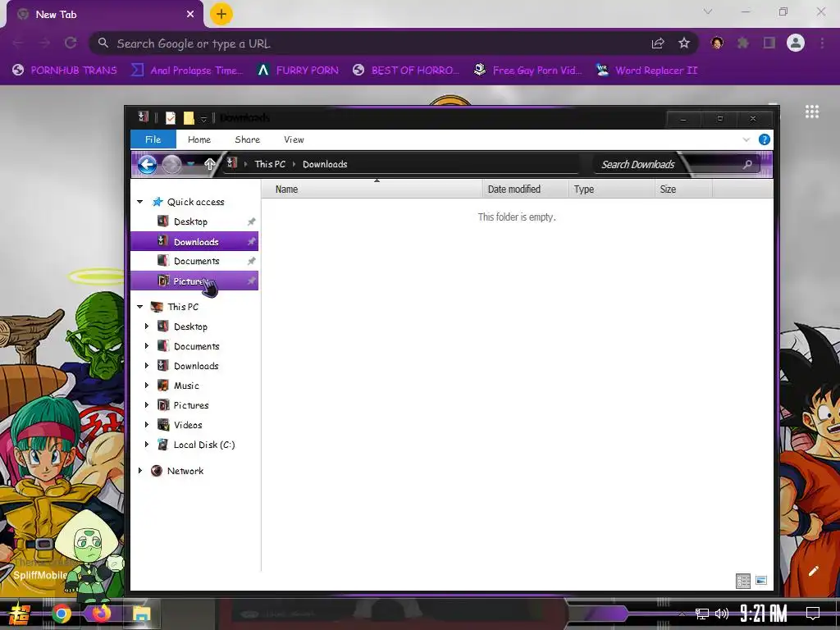Customize Chrome with pencil icon
Image resolution: width=840 pixels, height=630 pixels.
pyautogui.click(x=813, y=571)
